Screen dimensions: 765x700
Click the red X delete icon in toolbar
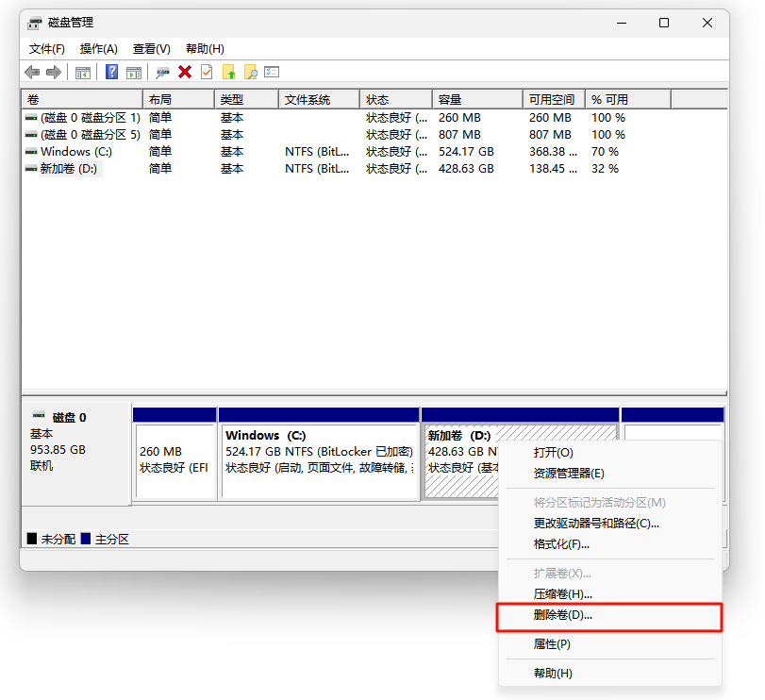point(185,73)
